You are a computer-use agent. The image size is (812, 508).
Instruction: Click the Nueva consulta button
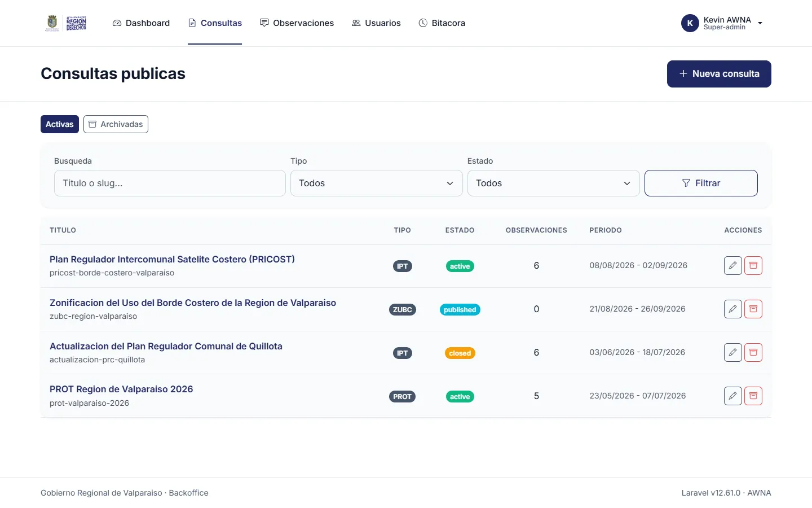(719, 74)
